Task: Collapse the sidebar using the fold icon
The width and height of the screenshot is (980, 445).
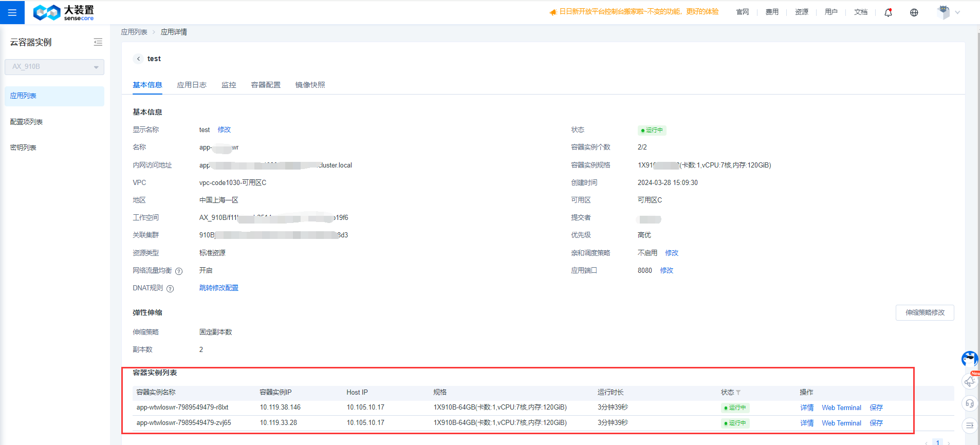Action: coord(98,42)
